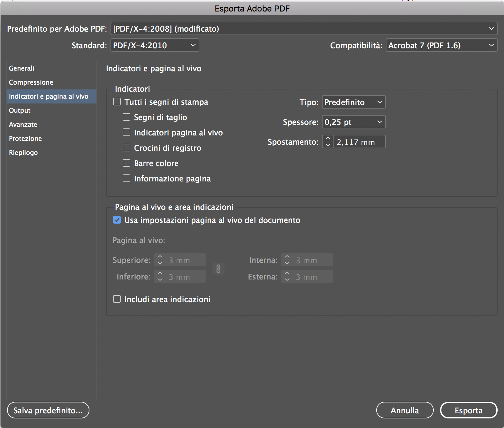The image size is (504, 428).
Task: Select Indicatori e pagina al vivo section
Action: [52, 96]
